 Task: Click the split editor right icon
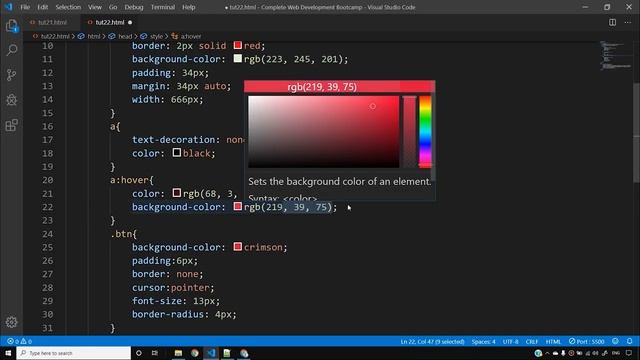(x=612, y=22)
